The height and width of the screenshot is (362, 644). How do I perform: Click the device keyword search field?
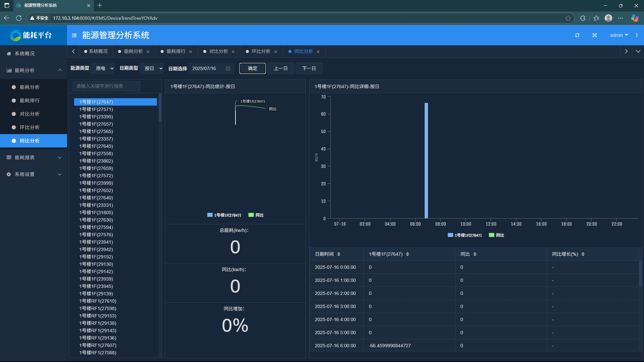(106, 86)
